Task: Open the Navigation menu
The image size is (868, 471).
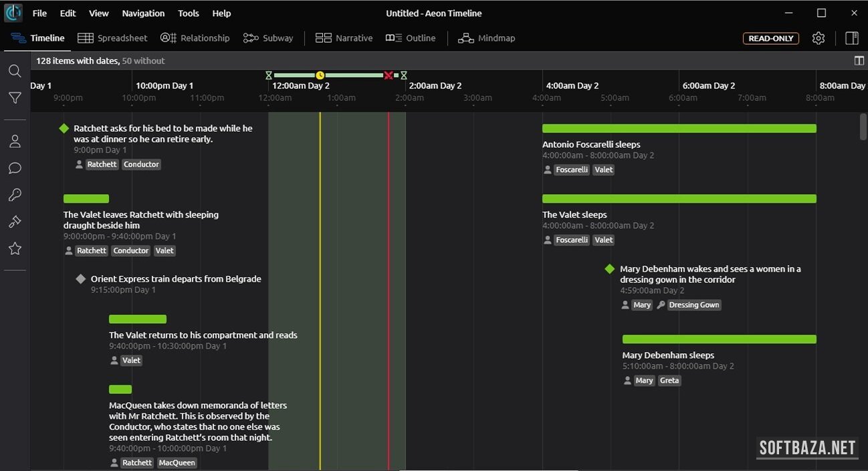Action: 143,13
